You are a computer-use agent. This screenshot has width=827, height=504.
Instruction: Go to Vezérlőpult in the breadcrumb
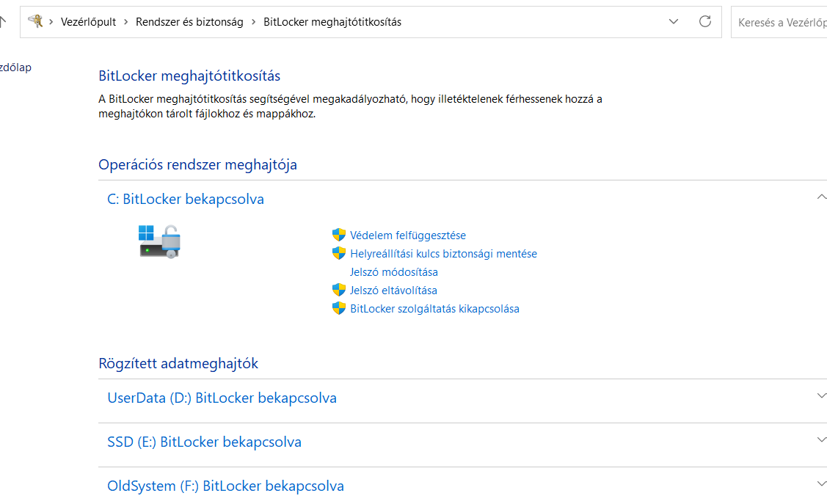[88, 21]
